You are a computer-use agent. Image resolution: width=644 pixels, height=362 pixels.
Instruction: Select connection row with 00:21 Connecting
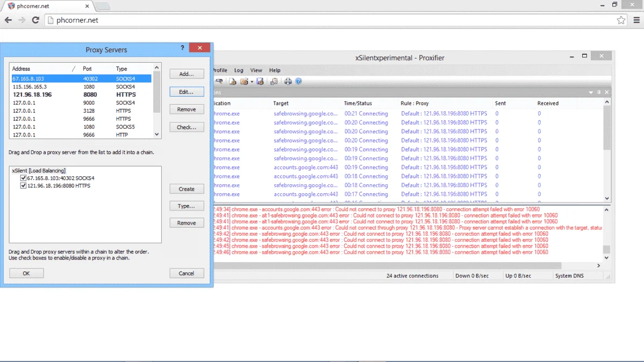click(408, 114)
